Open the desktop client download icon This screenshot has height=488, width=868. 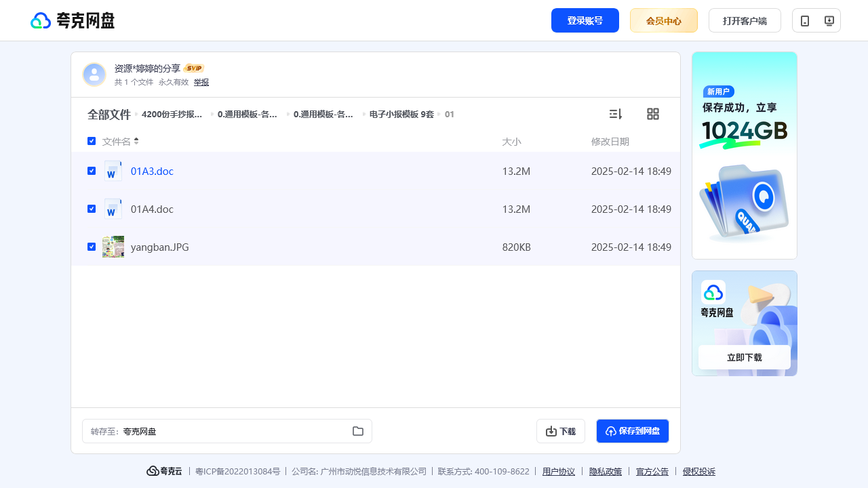click(829, 20)
